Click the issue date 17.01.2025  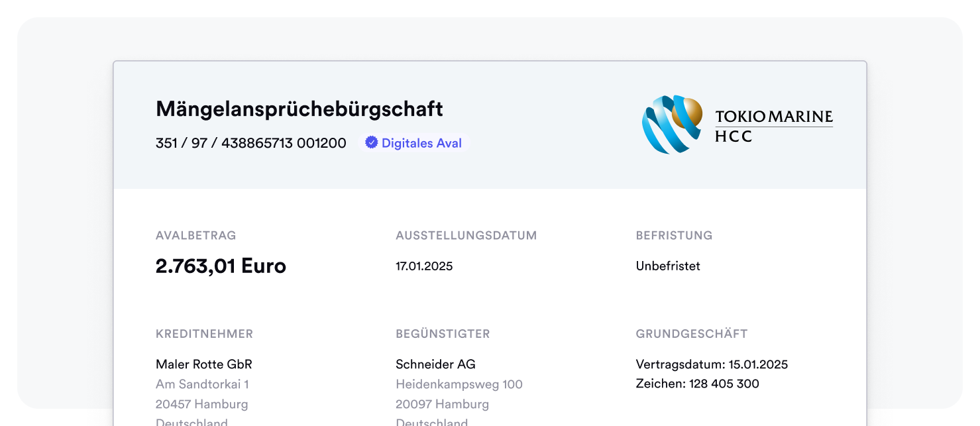click(424, 266)
